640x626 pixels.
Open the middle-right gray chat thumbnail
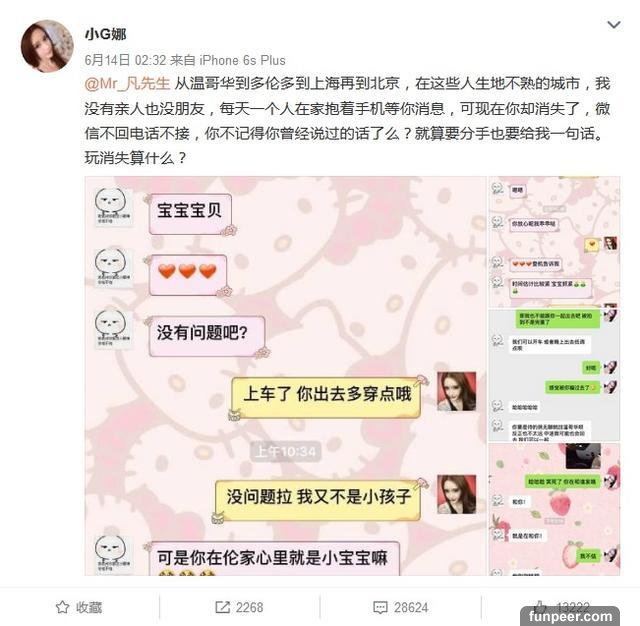(x=554, y=375)
